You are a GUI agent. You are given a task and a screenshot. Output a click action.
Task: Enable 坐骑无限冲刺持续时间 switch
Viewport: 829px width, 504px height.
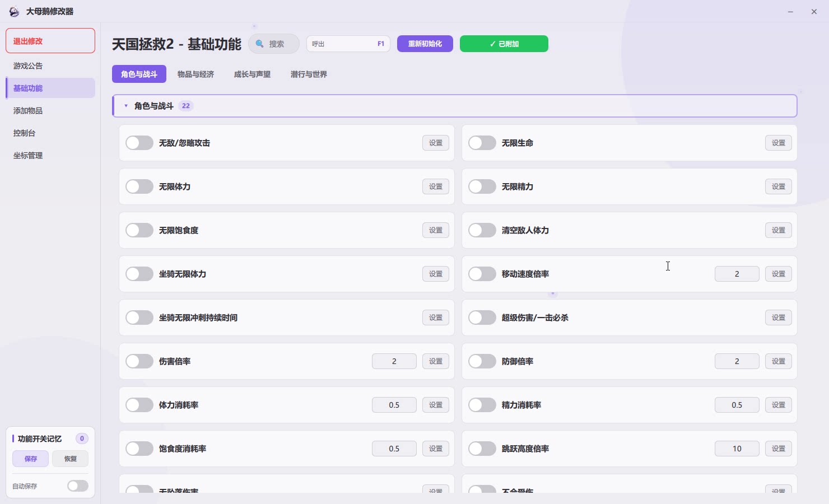pyautogui.click(x=139, y=318)
